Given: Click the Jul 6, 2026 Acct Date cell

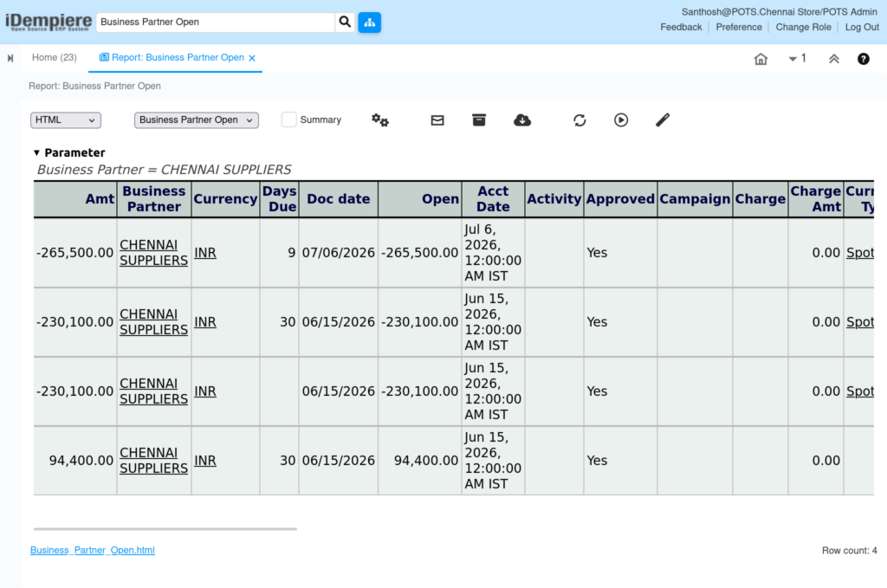Looking at the screenshot, I should tap(493, 253).
